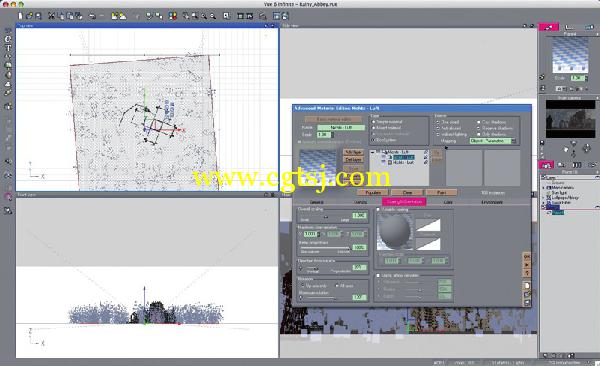600x366 pixels.
Task: Select Sun light in world browser
Action: (559, 193)
